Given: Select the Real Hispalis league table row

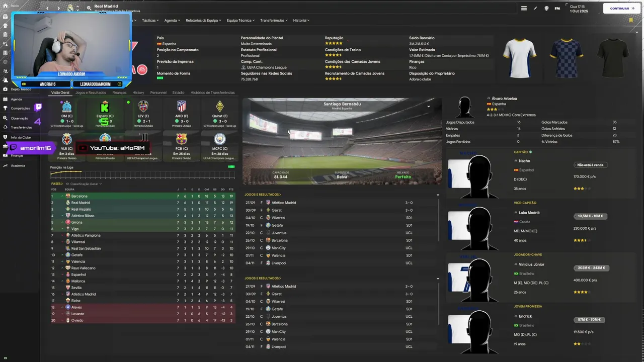Looking at the screenshot, I should (143, 209).
